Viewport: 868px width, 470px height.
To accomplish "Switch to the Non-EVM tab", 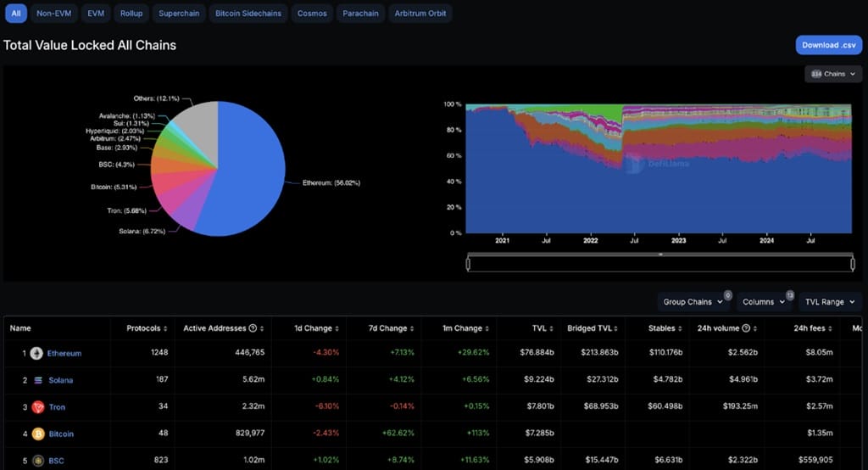I will point(53,14).
